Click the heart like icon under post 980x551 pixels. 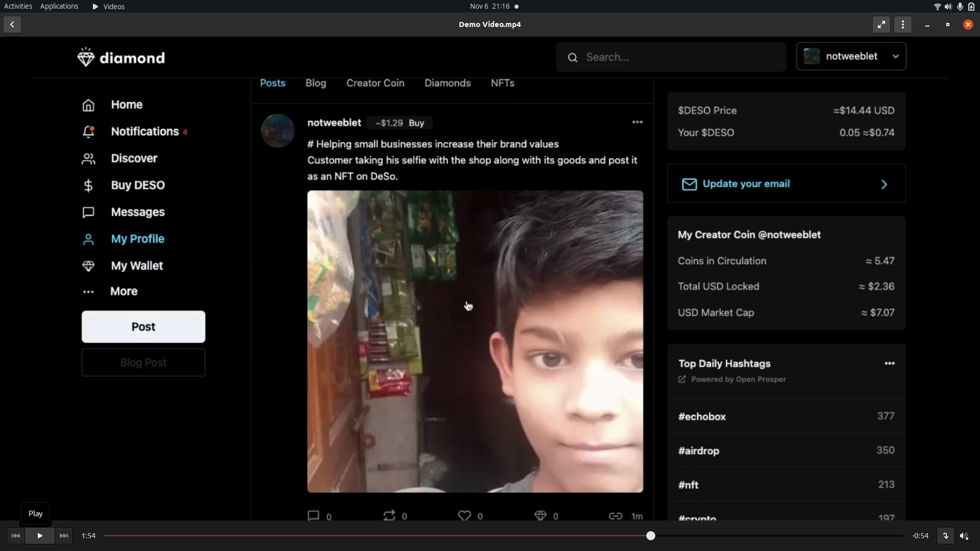[464, 515]
